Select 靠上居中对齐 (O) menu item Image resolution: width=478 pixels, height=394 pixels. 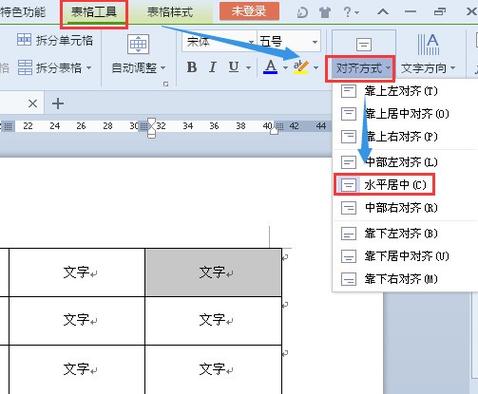406,114
